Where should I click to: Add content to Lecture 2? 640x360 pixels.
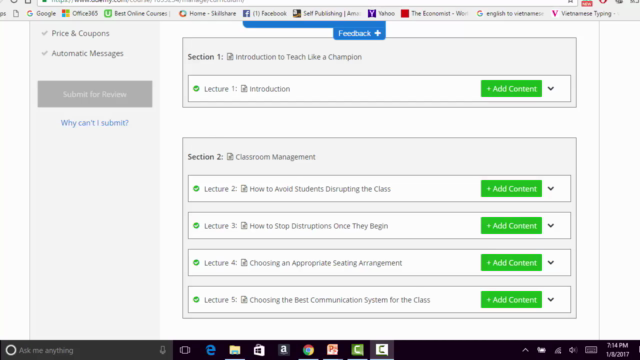coord(511,189)
